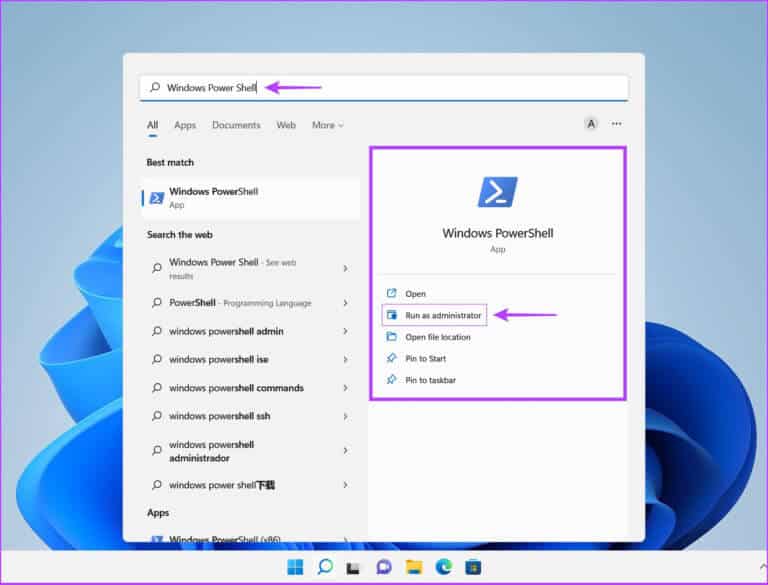Image resolution: width=768 pixels, height=585 pixels.
Task: Expand chevron for windows powershell admin
Action: click(345, 331)
